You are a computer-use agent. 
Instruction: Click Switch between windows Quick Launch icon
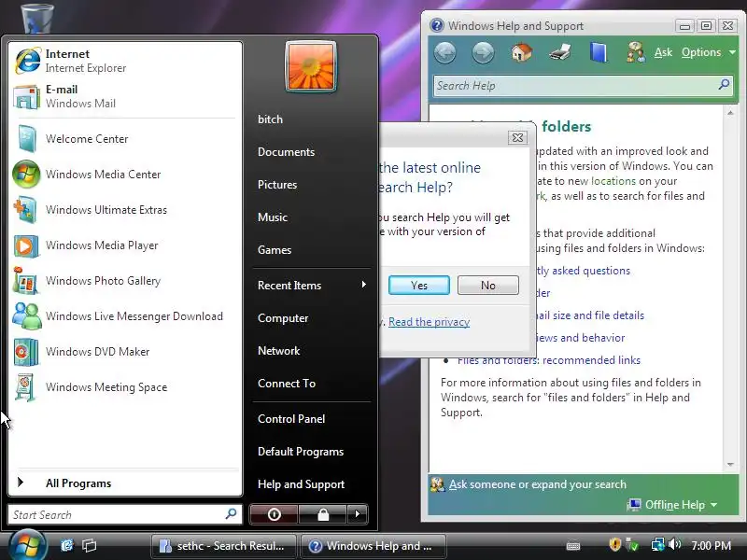click(x=89, y=545)
